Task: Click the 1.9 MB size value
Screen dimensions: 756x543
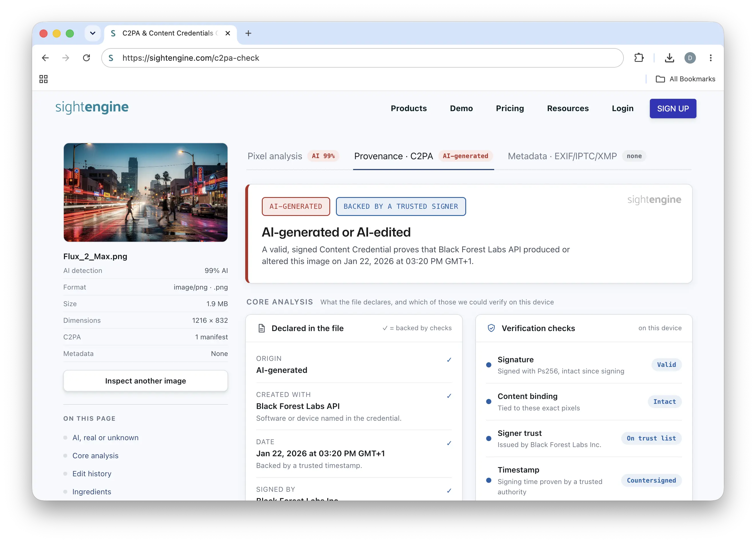Action: click(217, 304)
